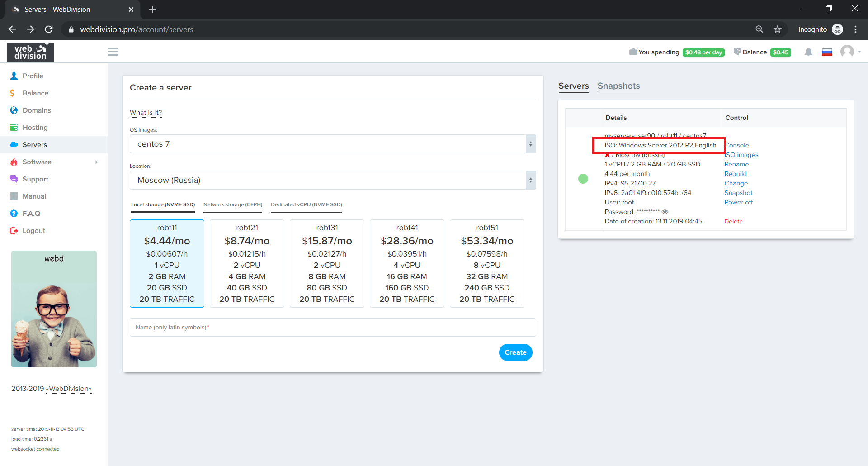
Task: Open the OS Images dropdown
Action: point(332,144)
